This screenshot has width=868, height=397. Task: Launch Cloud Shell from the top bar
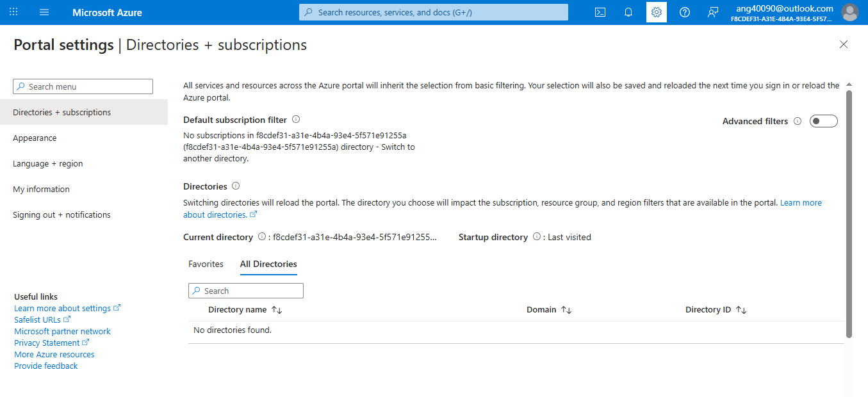click(600, 12)
